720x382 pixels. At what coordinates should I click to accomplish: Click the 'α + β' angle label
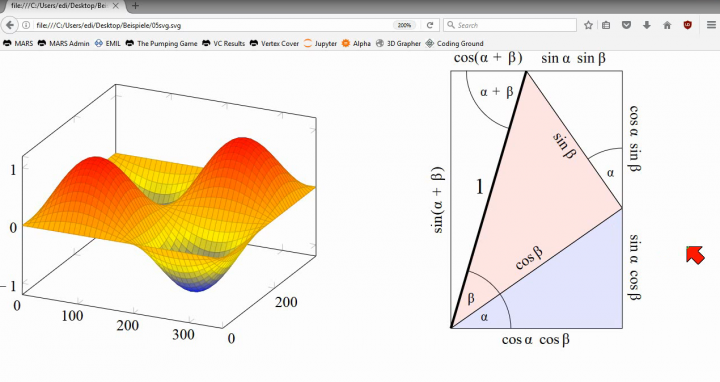(496, 92)
